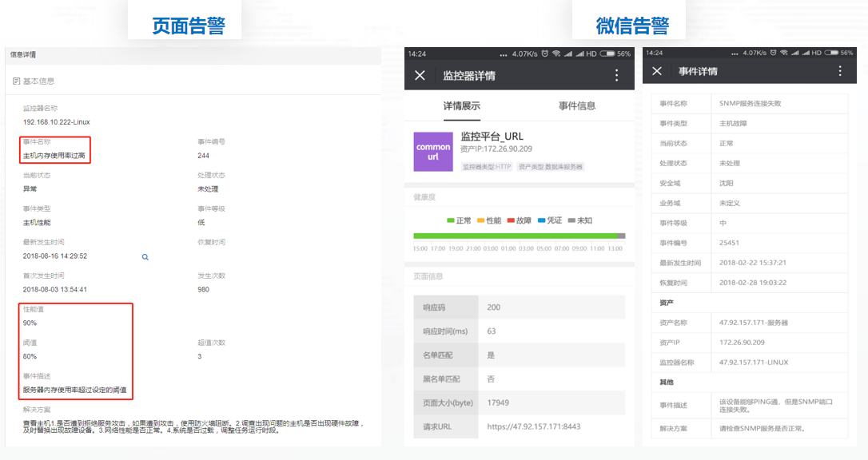The height and width of the screenshot is (460, 868).
Task: Click the 性能值 value 90%
Action: coord(30,323)
